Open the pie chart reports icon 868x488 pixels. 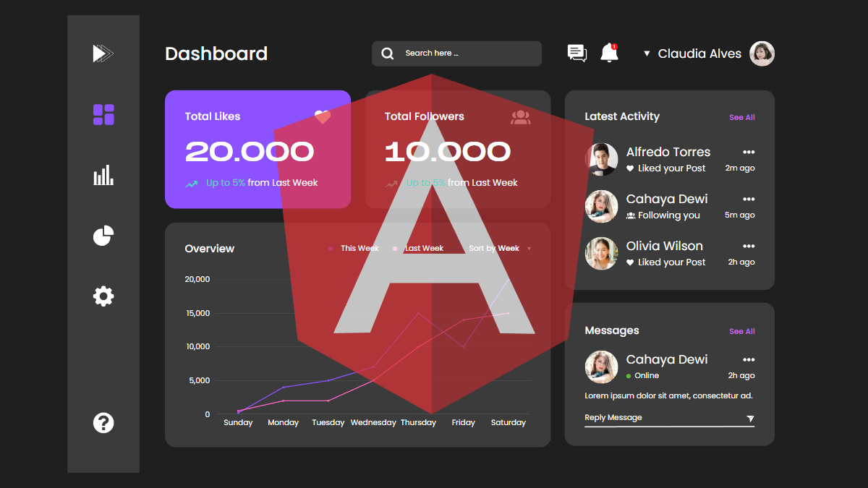click(103, 236)
